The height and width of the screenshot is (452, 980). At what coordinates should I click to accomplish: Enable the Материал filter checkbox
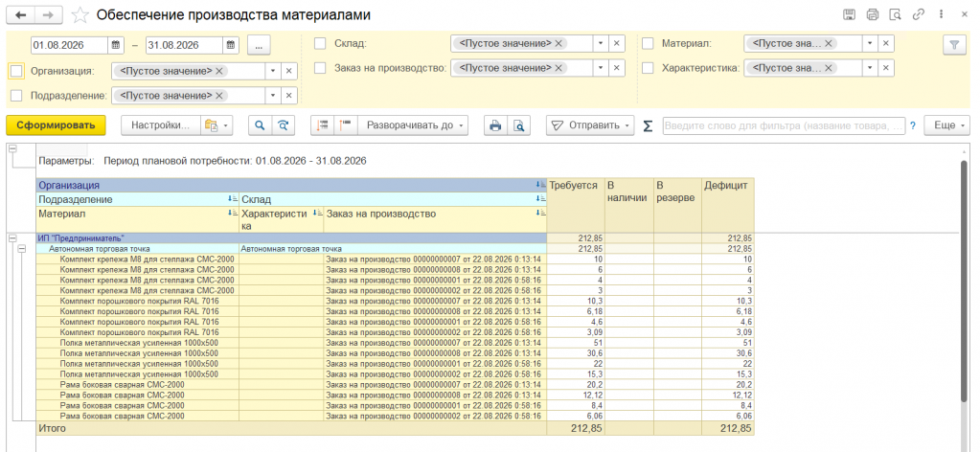point(649,44)
